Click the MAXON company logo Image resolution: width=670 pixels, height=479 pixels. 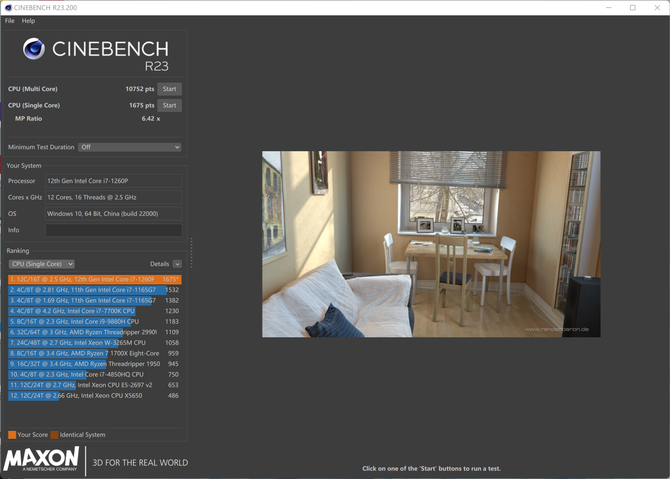(42, 460)
